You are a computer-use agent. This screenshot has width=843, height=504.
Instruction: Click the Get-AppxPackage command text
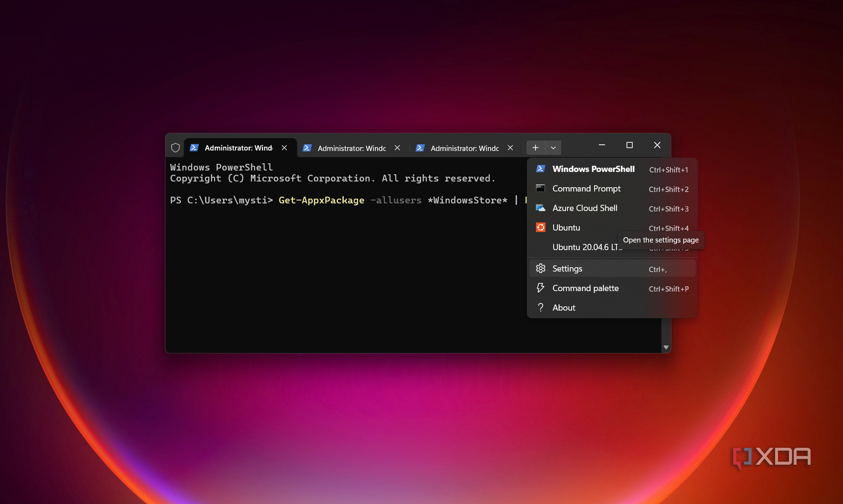pos(321,200)
